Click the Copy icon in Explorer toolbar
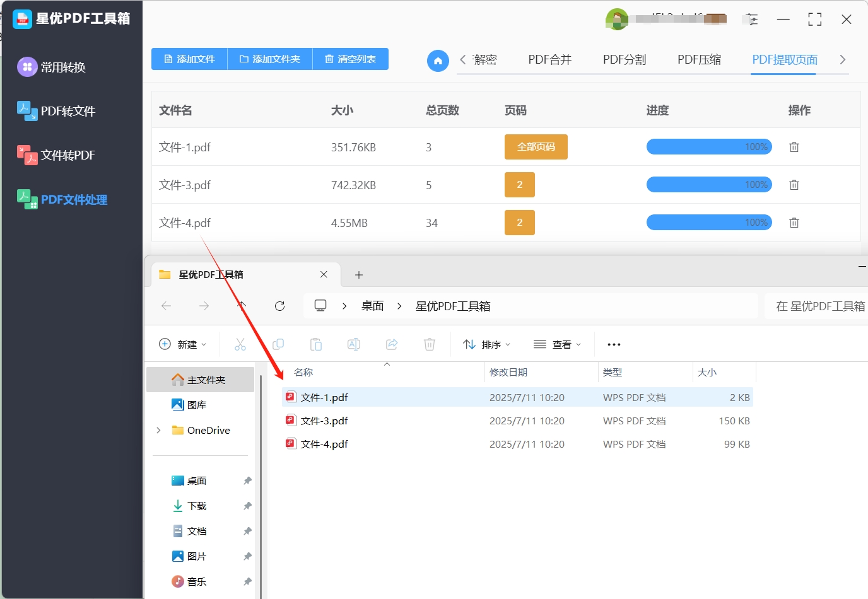 click(x=278, y=344)
